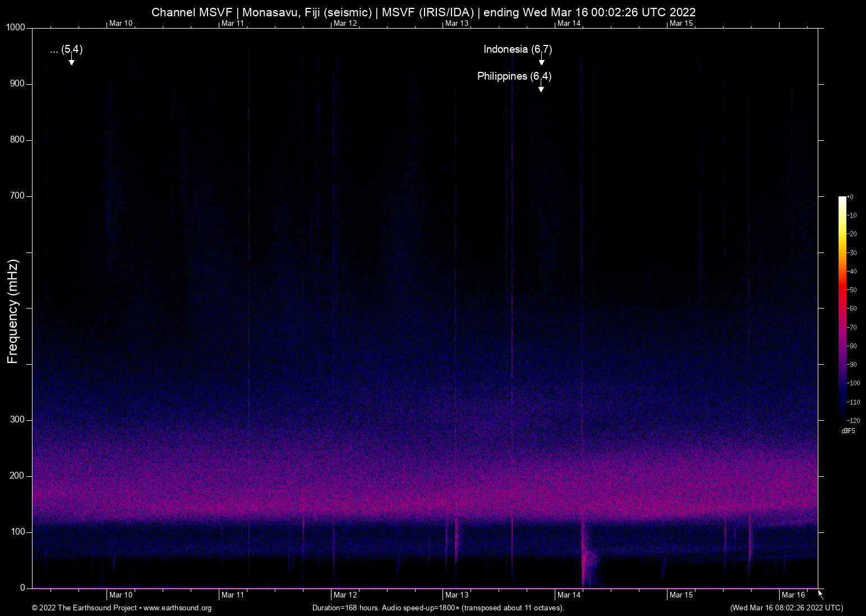Viewport: 866px width, 616px height.
Task: Click the arrow below Indonesia (6.7) label
Action: pos(541,61)
